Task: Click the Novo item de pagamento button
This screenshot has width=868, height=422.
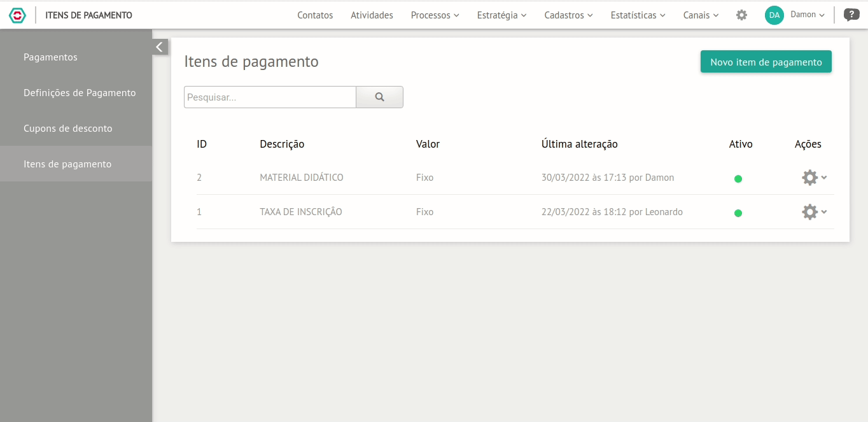Action: 766,62
